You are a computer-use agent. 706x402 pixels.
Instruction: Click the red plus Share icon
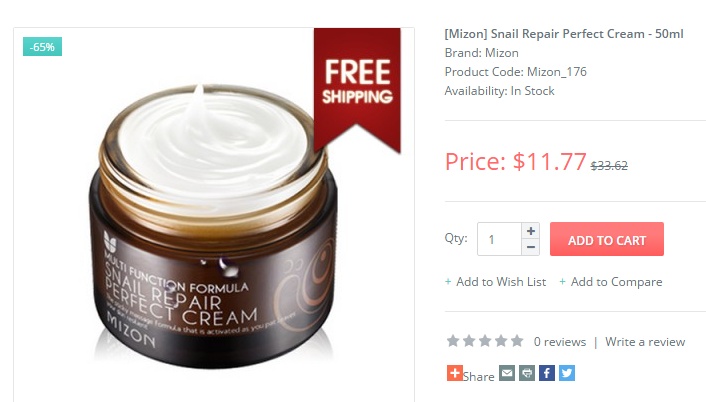(455, 373)
